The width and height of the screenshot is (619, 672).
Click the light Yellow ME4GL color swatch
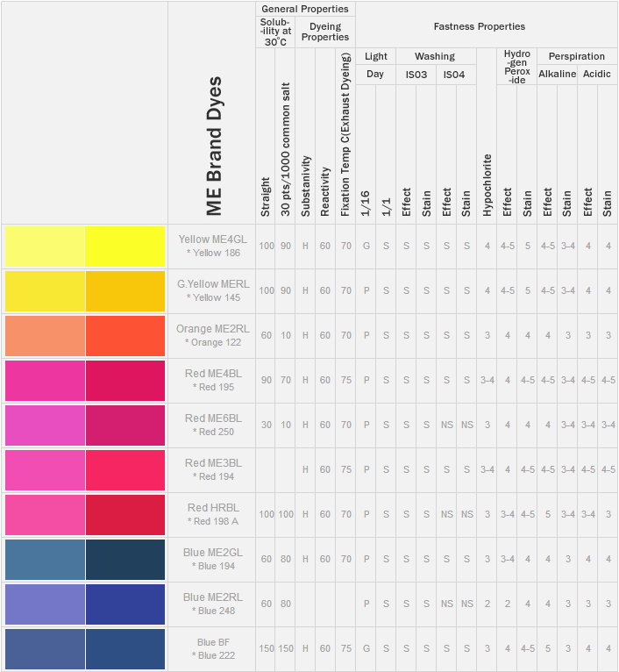(x=45, y=247)
